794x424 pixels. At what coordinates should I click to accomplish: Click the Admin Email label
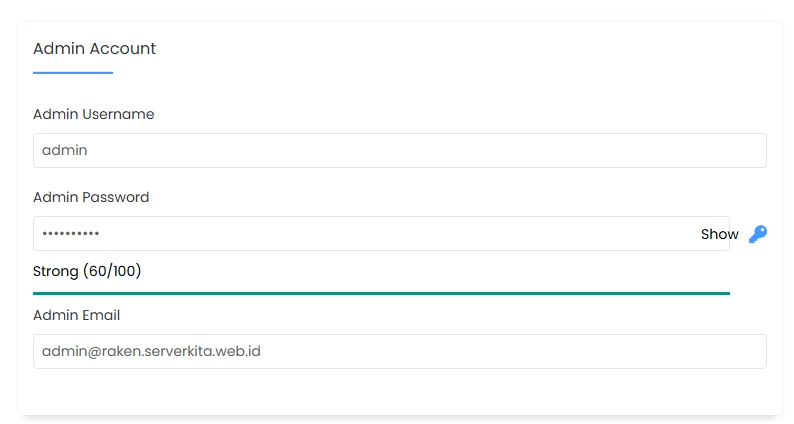tap(76, 315)
